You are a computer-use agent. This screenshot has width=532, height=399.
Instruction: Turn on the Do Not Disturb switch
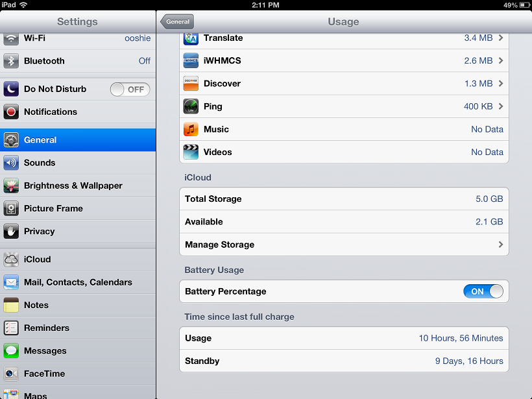click(130, 90)
